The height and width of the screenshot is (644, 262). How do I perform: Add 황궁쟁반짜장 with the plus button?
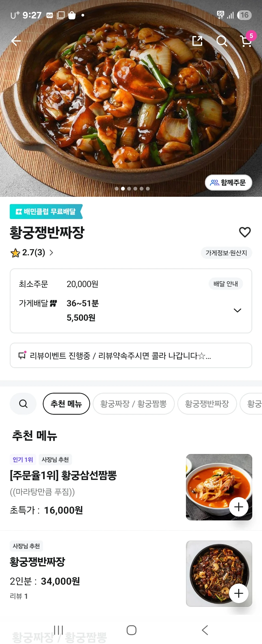238,593
